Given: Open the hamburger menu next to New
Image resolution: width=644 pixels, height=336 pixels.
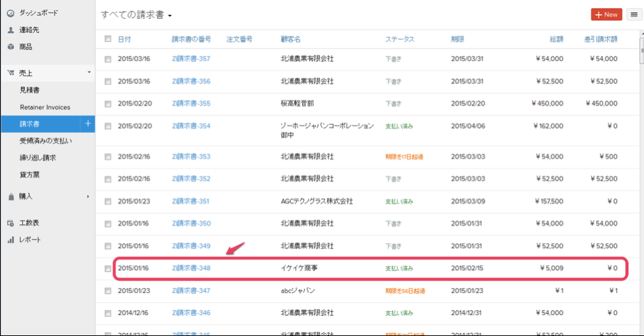Looking at the screenshot, I should [x=634, y=14].
